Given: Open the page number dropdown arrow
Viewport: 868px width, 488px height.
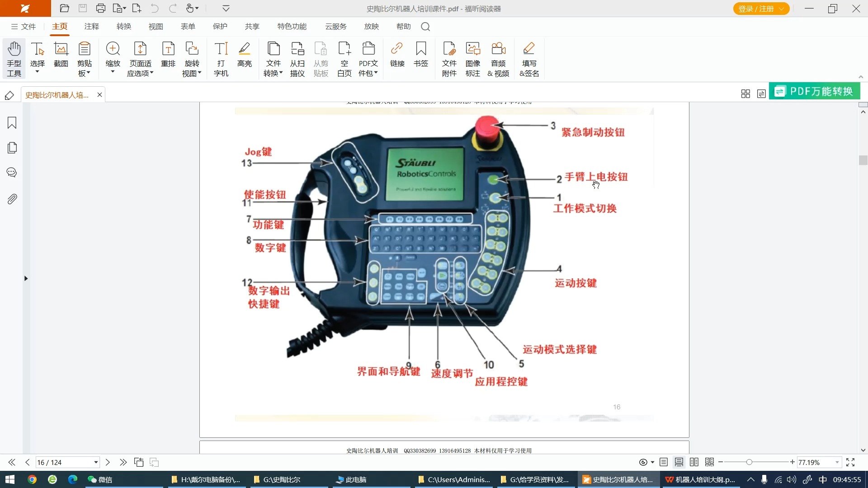Looking at the screenshot, I should click(96, 462).
